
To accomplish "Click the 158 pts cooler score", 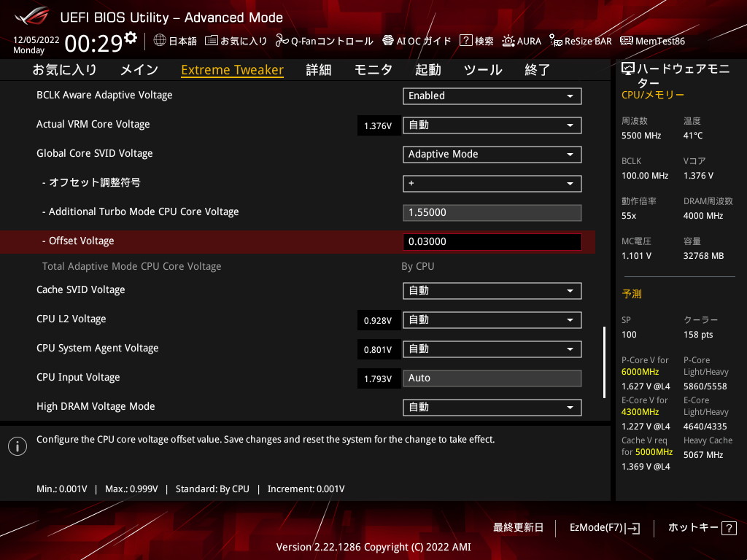I will [698, 335].
